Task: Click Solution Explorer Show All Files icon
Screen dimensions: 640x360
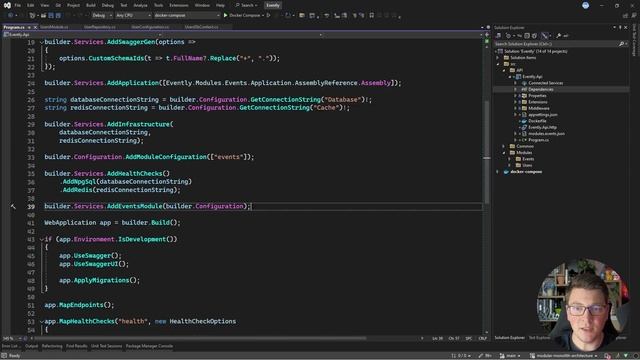Action: [x=534, y=36]
